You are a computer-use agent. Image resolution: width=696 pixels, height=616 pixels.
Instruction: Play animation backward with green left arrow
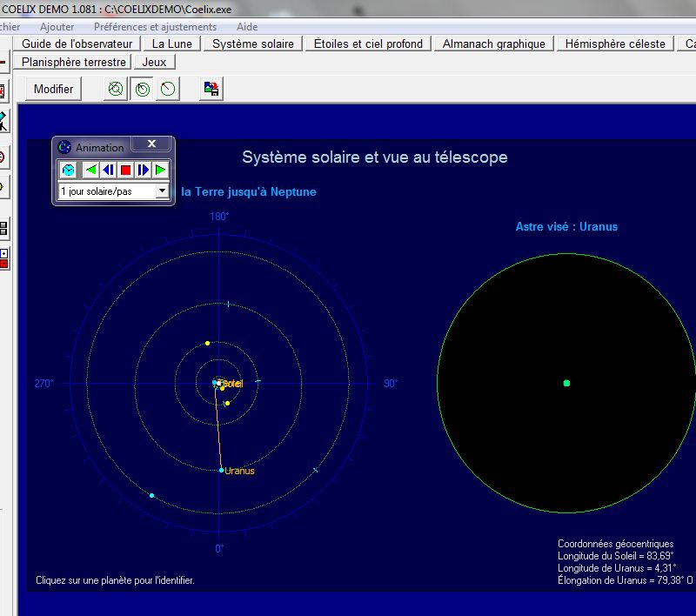pyautogui.click(x=90, y=170)
